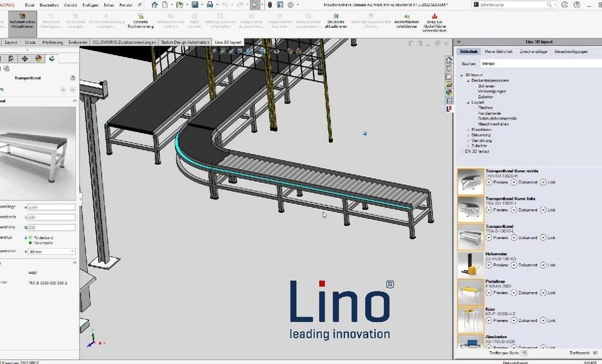
Task: Click the help icon beside Transportband title
Action: pos(72,78)
